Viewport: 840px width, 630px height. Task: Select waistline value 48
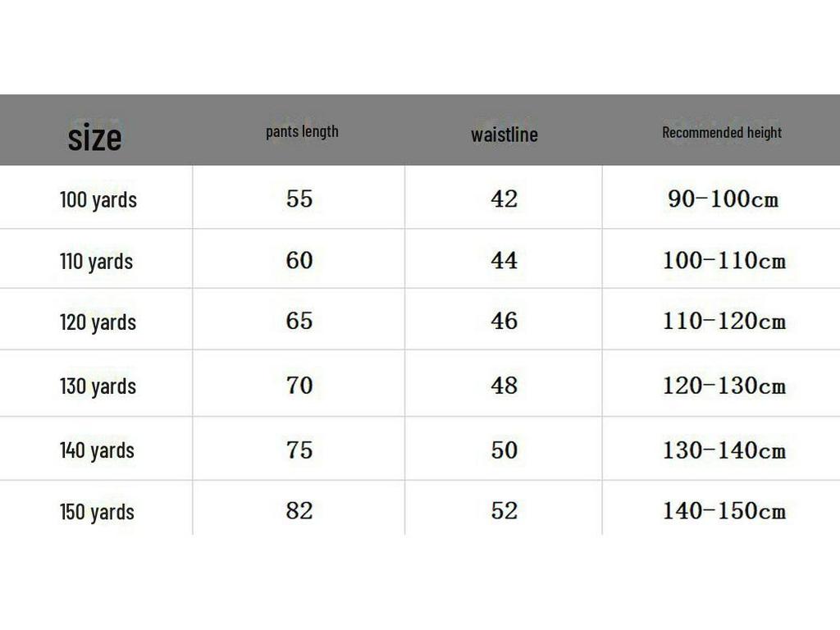pos(504,385)
